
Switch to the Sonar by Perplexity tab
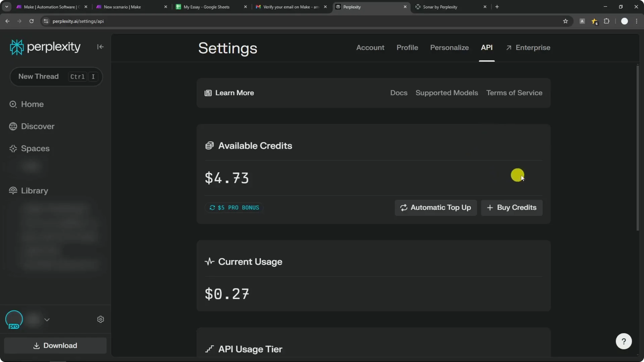pyautogui.click(x=440, y=7)
